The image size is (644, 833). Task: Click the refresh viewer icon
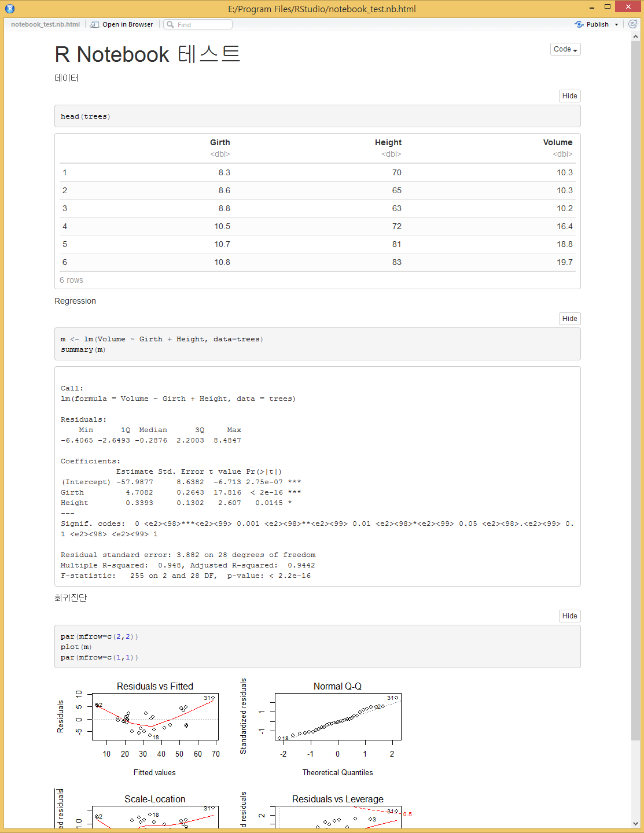coord(633,24)
